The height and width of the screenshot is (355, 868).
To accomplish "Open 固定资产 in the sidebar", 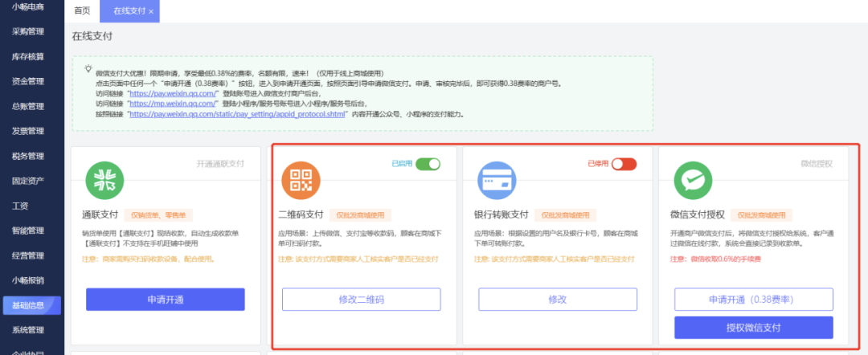I will coord(27,181).
